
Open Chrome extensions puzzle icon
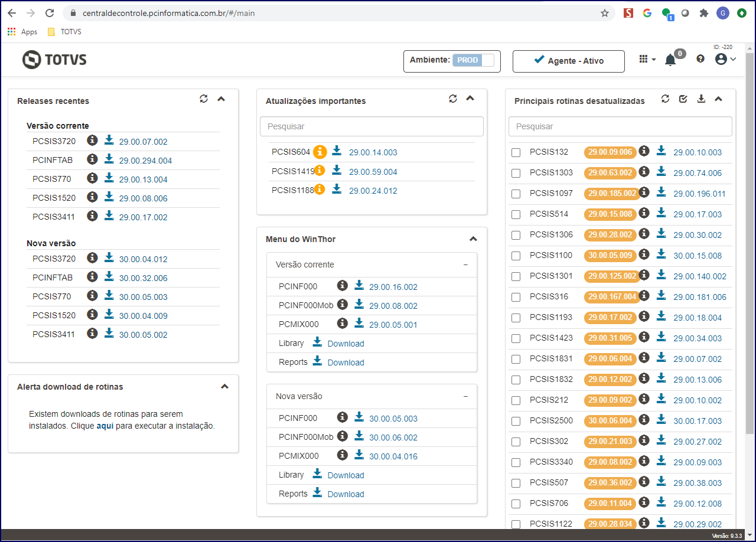tap(704, 13)
